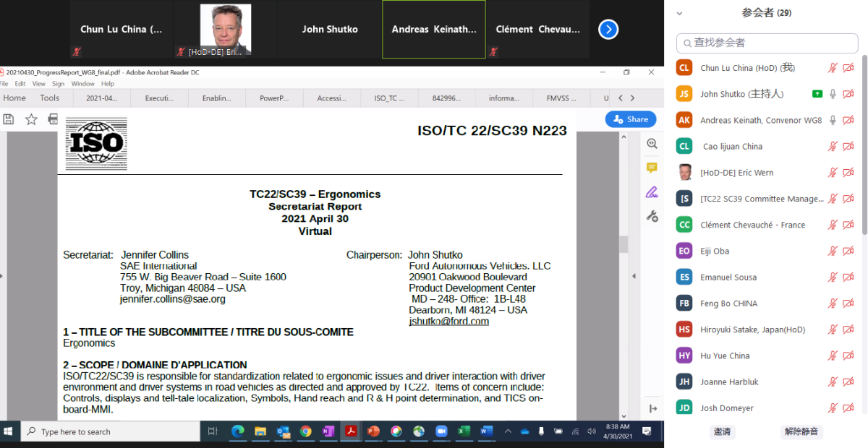This screenshot has height=448, width=868.
Task: Click the Share button in Acrobat
Action: point(631,119)
